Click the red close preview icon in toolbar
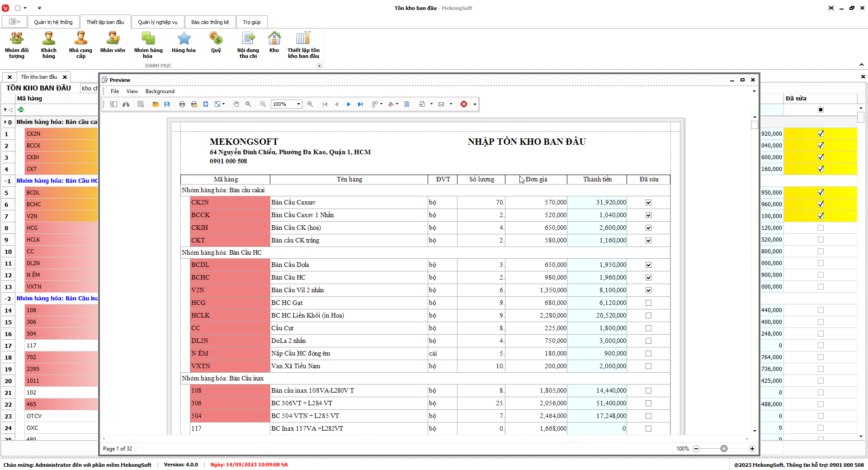 (464, 104)
